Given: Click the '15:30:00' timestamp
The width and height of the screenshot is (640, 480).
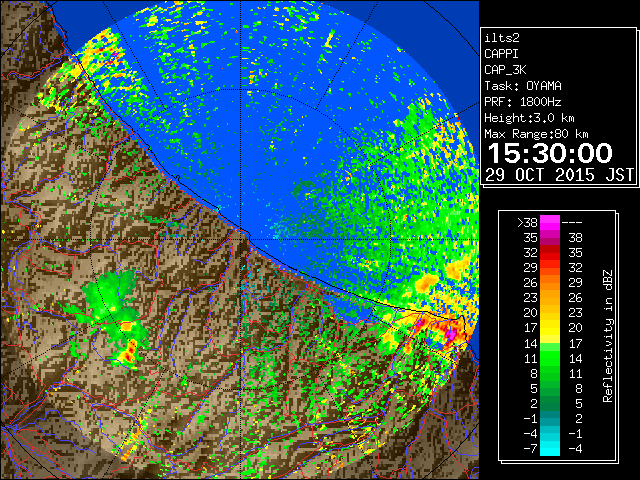Looking at the screenshot, I should (x=550, y=153).
